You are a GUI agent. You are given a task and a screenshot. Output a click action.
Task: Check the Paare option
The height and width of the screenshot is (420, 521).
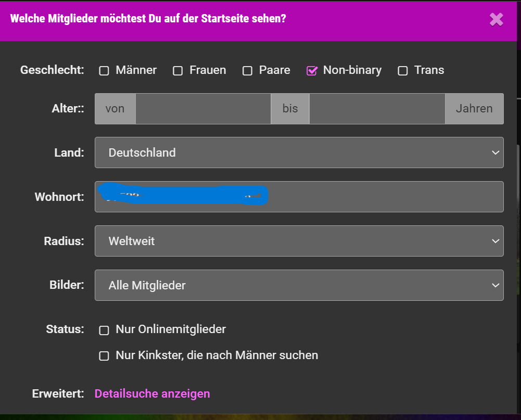pos(248,71)
